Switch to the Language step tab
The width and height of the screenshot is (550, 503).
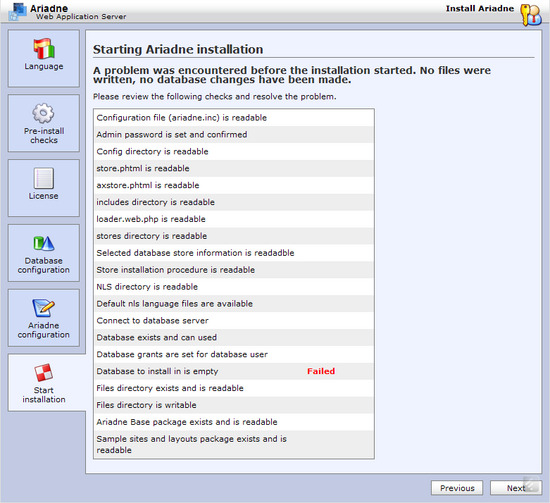pyautogui.click(x=44, y=58)
